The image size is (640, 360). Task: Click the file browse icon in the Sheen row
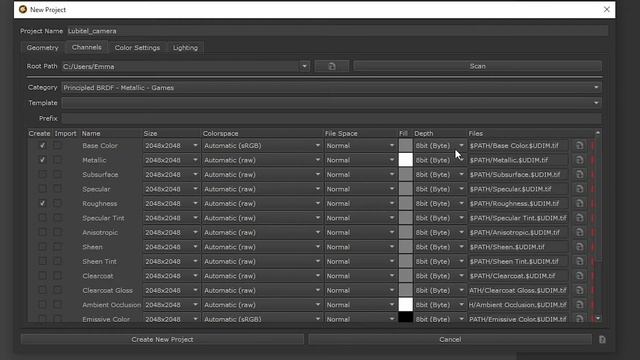[x=579, y=247]
